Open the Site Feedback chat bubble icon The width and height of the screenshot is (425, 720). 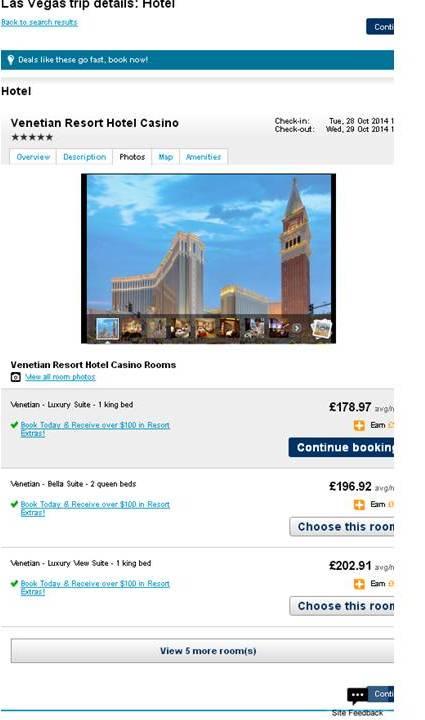(x=357, y=696)
